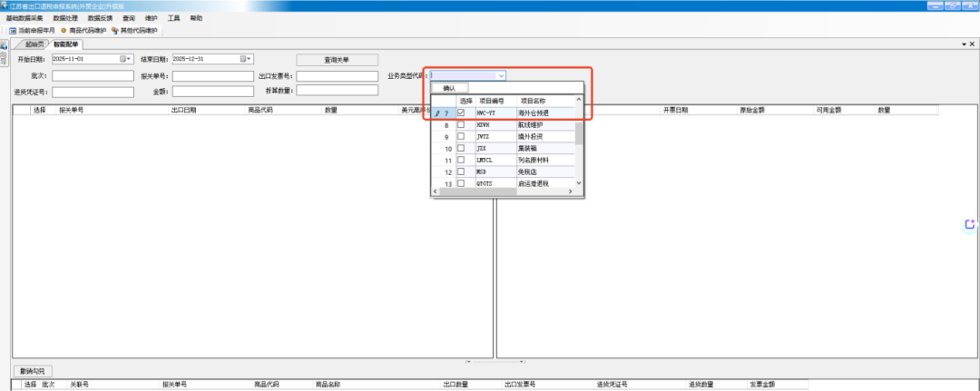This screenshot has height=391, width=980.
Task: Uncheck the HWC-YT 海外仓预退 checkbox
Action: 461,112
